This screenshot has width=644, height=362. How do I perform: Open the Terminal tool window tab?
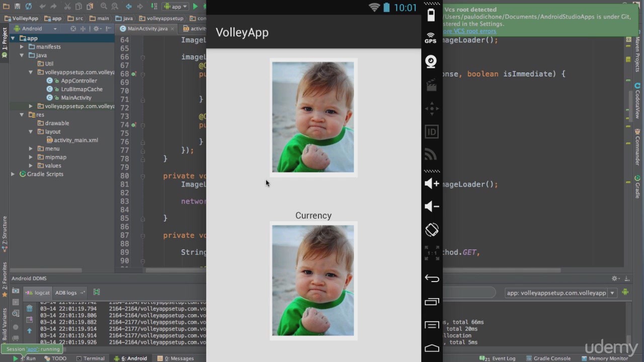click(x=90, y=358)
